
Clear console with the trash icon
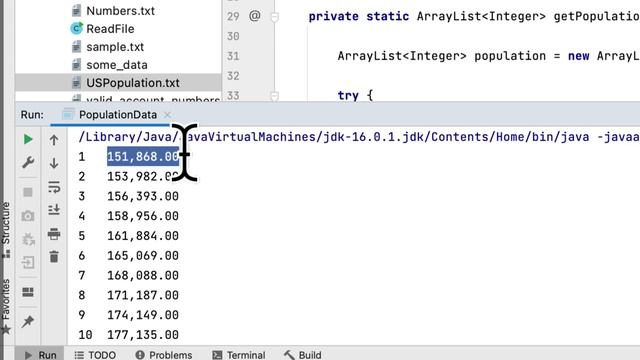click(54, 257)
